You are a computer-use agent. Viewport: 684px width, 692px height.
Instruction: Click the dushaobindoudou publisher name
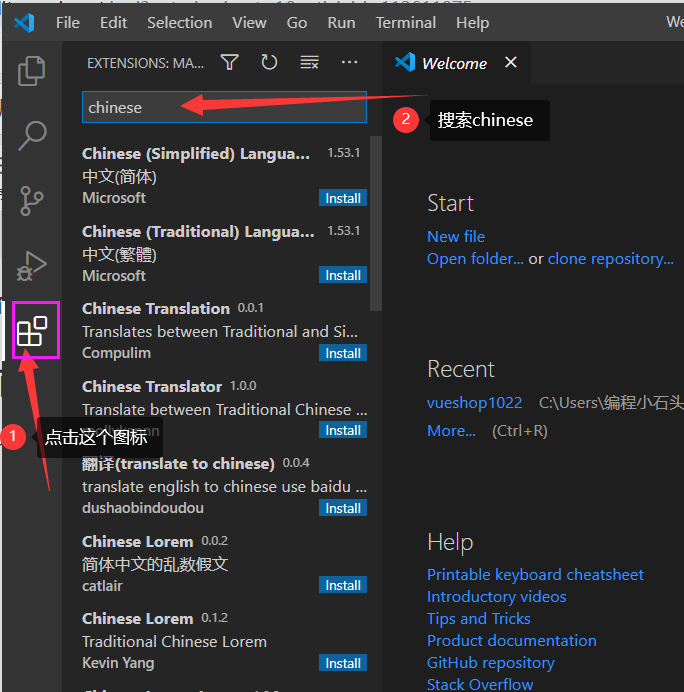143,508
